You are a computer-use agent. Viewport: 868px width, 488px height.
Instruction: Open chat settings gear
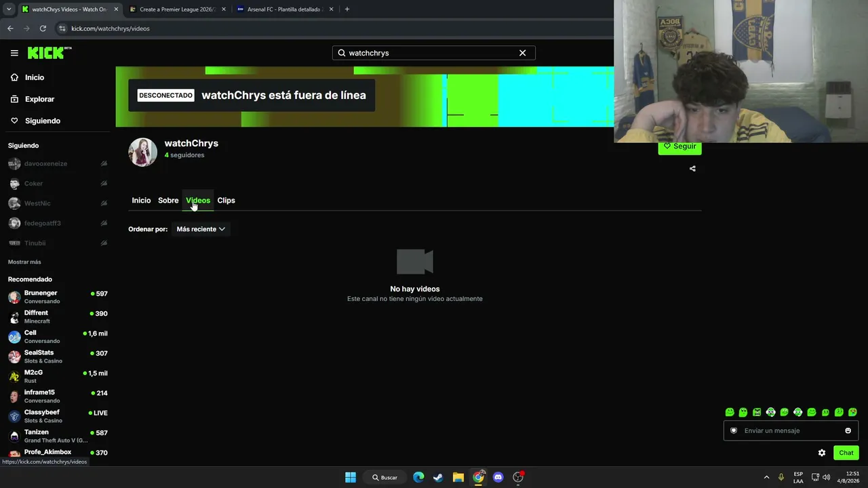(822, 453)
